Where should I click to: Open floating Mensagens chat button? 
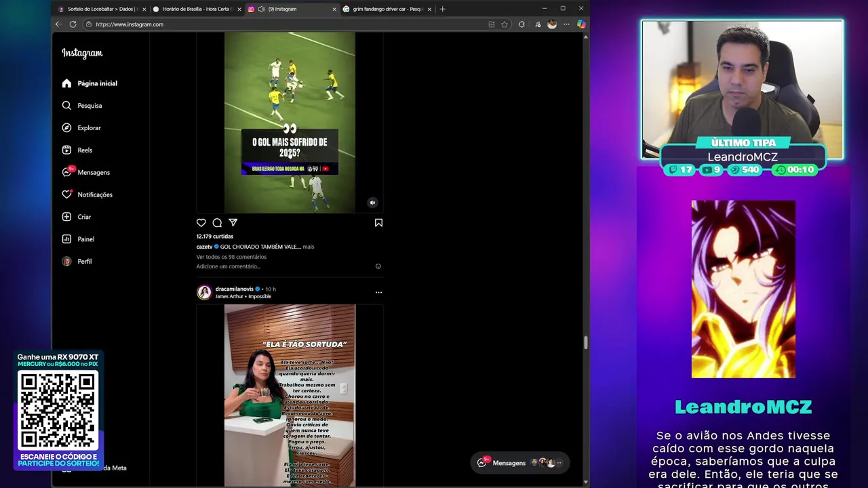519,463
